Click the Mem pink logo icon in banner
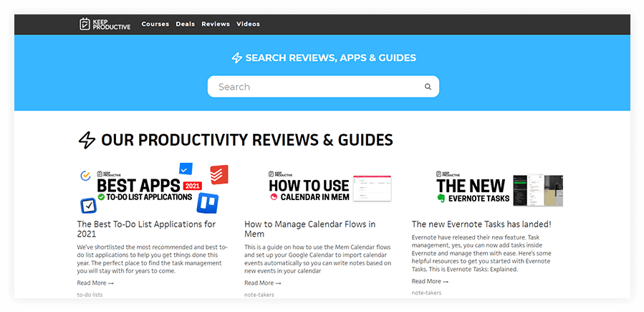Screen dimensions: 644x312 (x=273, y=197)
